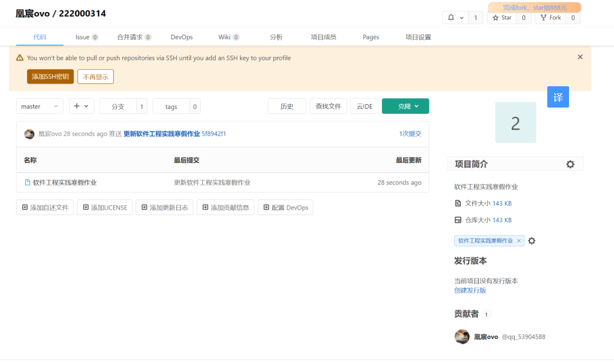Screen dimensions: 614x364
Task: Open the master branch dropdown
Action: pos(40,106)
